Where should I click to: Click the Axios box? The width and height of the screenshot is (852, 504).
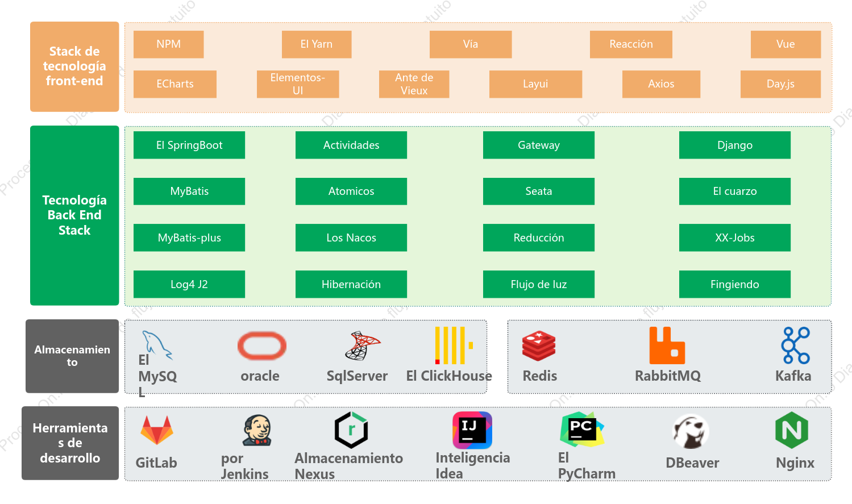pos(661,84)
